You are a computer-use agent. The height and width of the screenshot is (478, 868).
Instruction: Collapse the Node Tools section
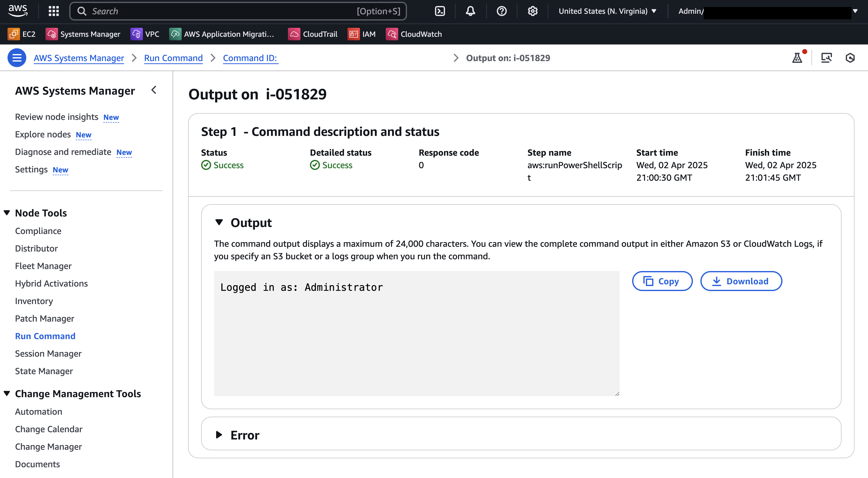[7, 213]
